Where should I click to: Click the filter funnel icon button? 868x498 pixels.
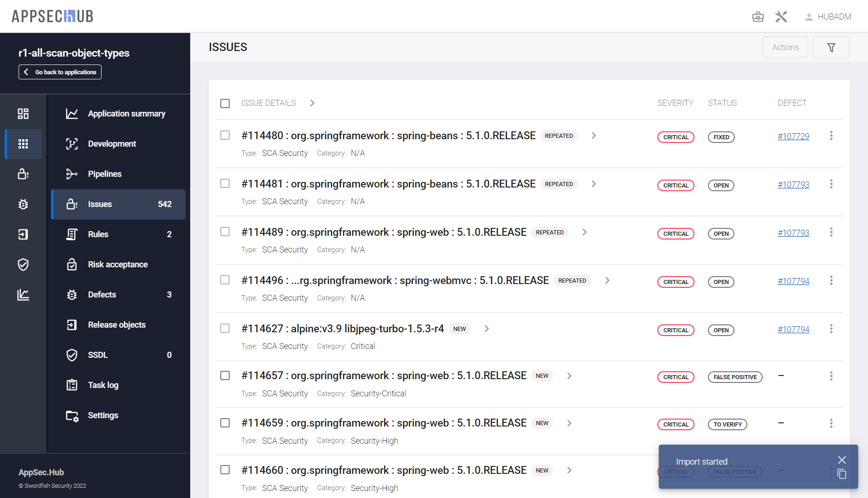[831, 47]
